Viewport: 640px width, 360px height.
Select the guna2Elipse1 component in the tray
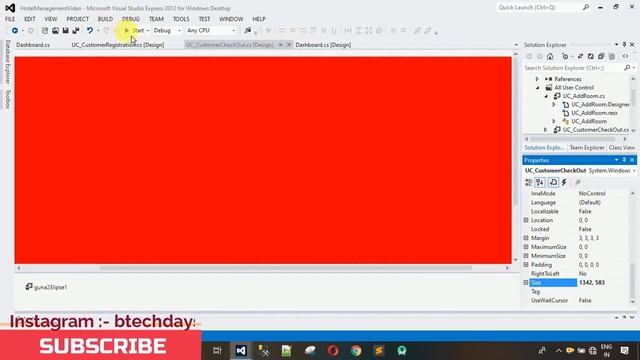pos(46,287)
